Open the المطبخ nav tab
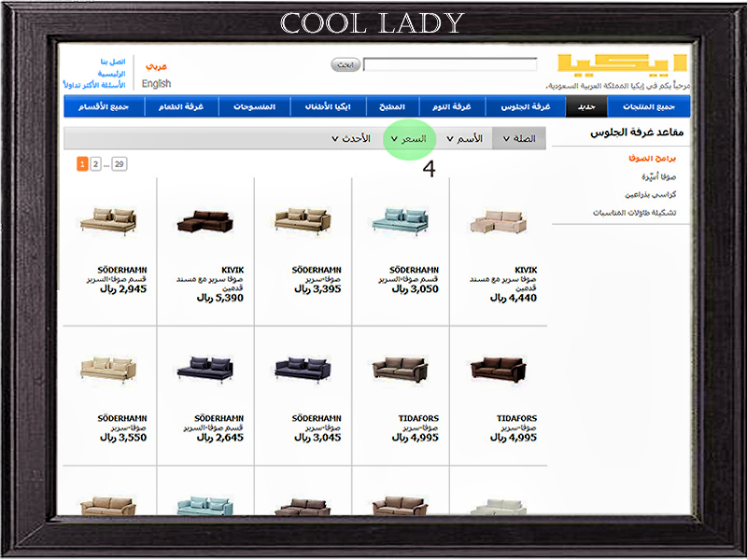The image size is (747, 560). point(392,106)
